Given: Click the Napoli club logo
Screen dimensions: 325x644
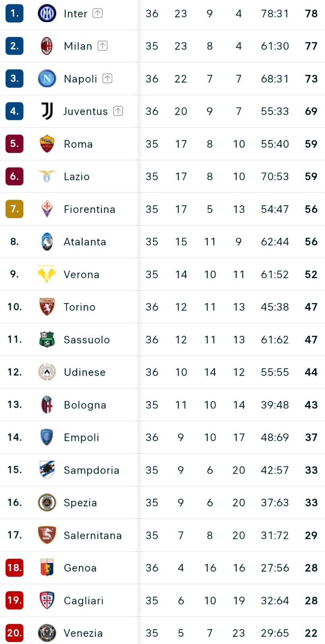Looking at the screenshot, I should click(x=47, y=78).
